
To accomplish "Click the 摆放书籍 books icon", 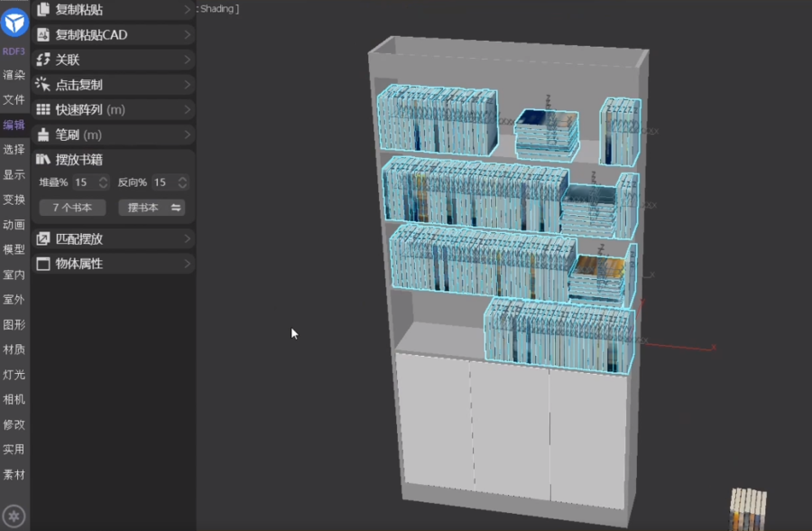I will tap(43, 159).
